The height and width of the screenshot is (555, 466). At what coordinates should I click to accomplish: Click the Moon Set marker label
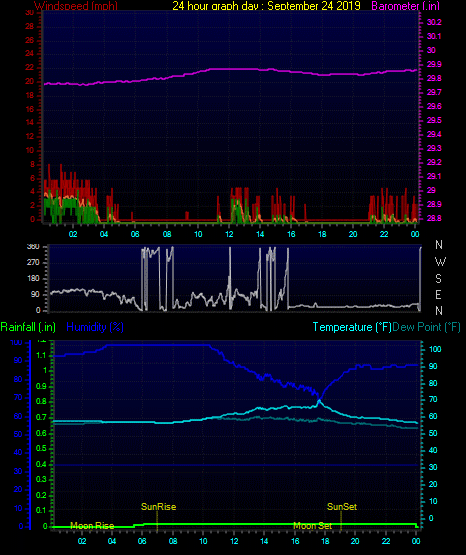[312, 526]
